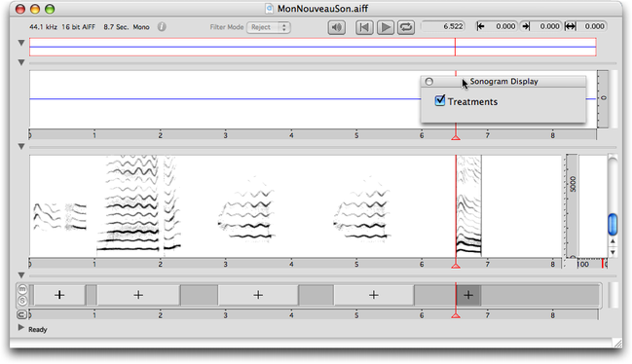Select the dark treatment segment at cursor
This screenshot has height=364, width=632.
[468, 295]
